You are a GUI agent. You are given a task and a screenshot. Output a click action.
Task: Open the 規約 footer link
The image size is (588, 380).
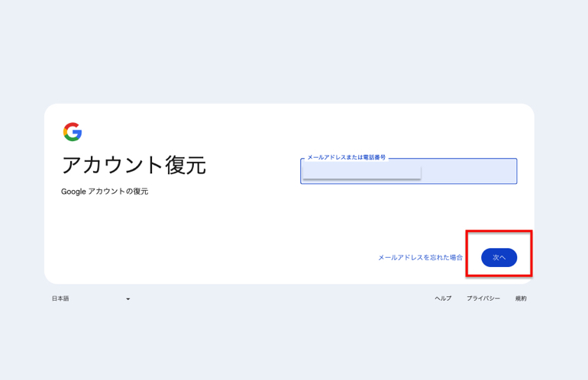tap(521, 299)
